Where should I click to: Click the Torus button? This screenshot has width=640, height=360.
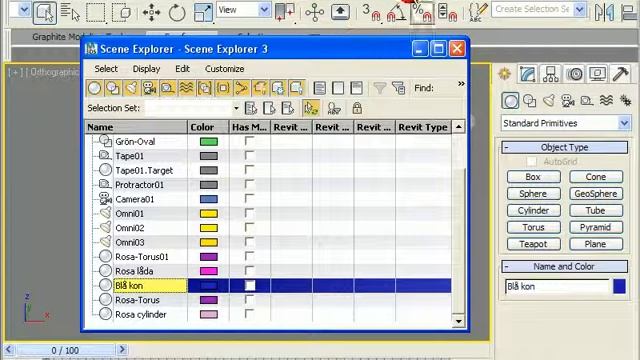533,227
